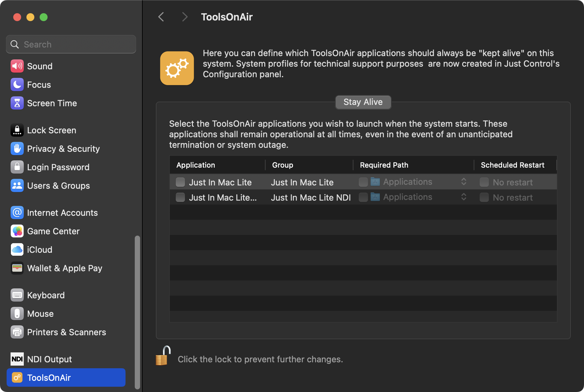Click the Login Password lock icon
Viewport: 584px width, 392px height.
coord(17,167)
